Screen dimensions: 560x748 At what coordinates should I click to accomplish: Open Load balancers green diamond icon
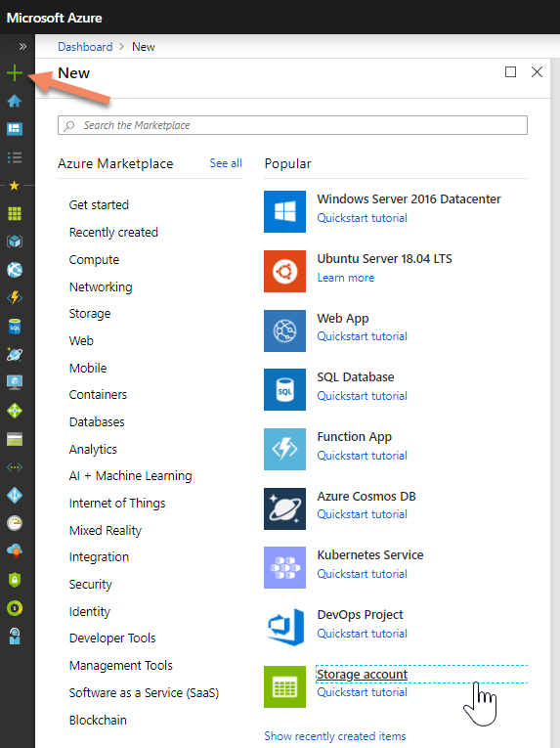[15, 411]
